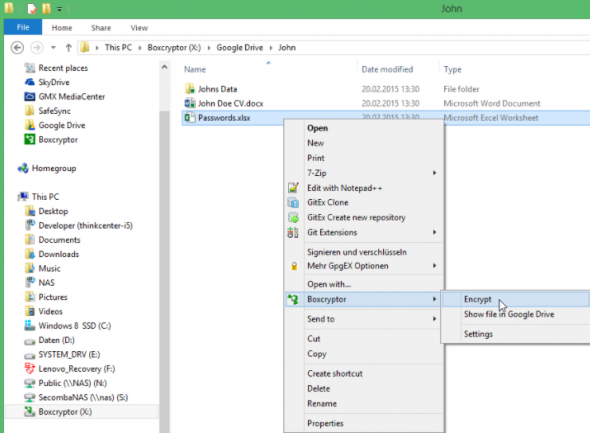Viewport: 590px width, 433px height.
Task: Open the recent locations dropdown arrow
Action: click(53, 48)
